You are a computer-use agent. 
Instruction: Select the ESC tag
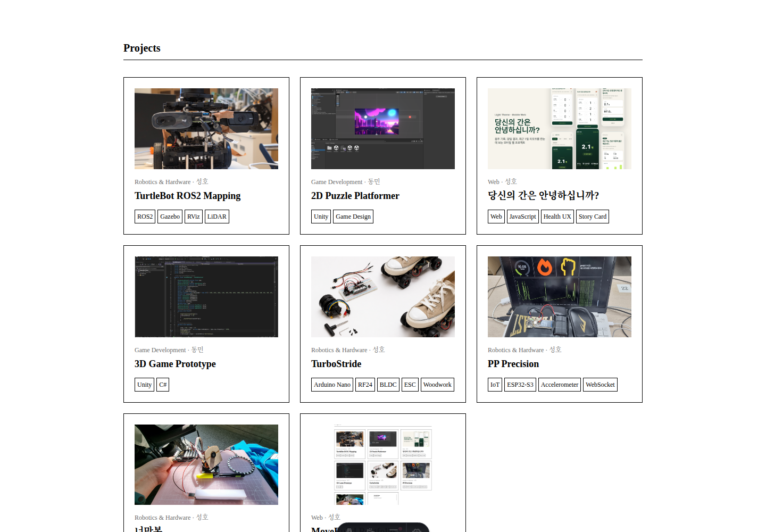pos(410,385)
